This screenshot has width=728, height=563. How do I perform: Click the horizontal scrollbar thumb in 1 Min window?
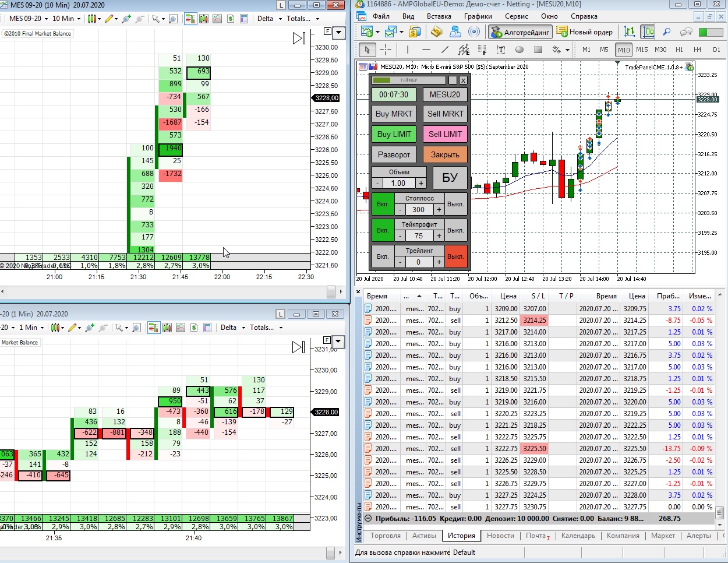[331, 552]
